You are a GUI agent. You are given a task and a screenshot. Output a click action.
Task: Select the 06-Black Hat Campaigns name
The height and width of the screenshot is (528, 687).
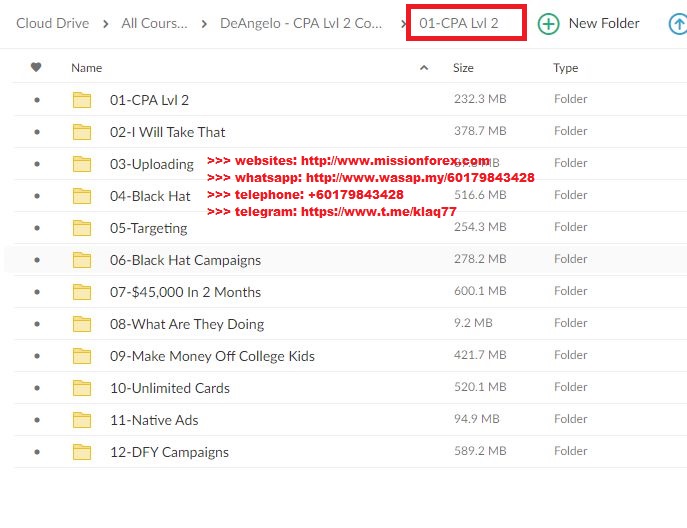click(x=185, y=261)
